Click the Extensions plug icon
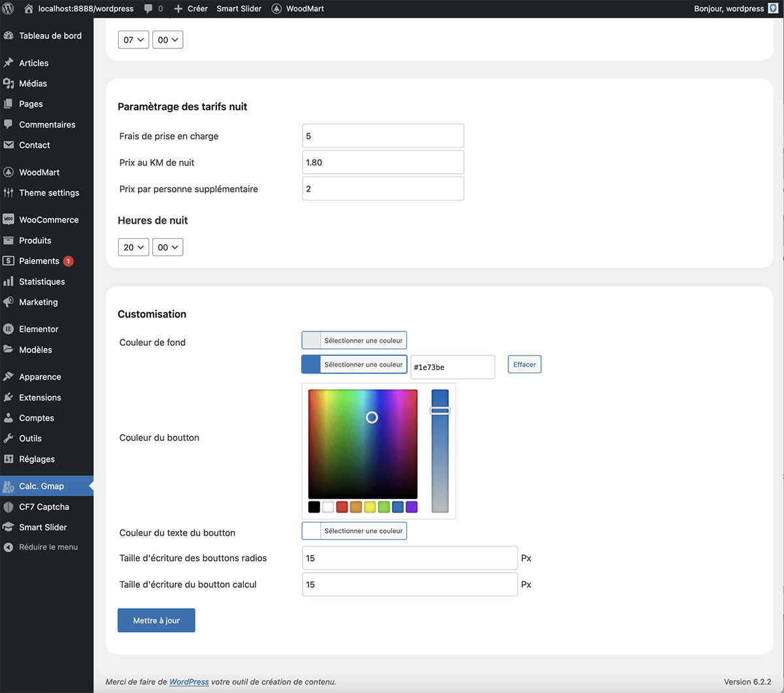Viewport: 784px width, 693px height. click(x=8, y=397)
